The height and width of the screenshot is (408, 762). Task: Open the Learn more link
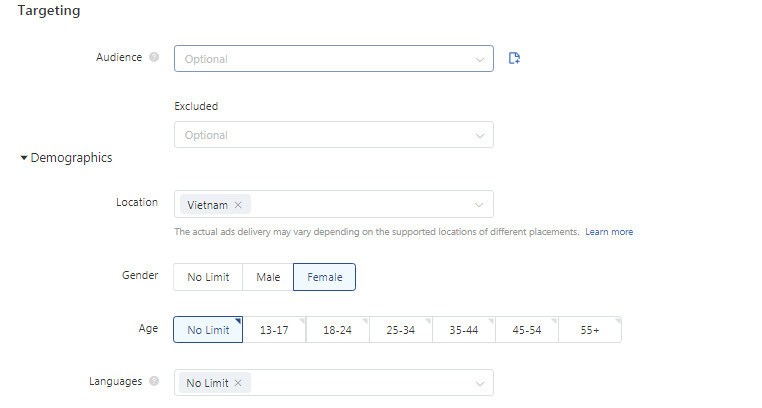pos(609,232)
